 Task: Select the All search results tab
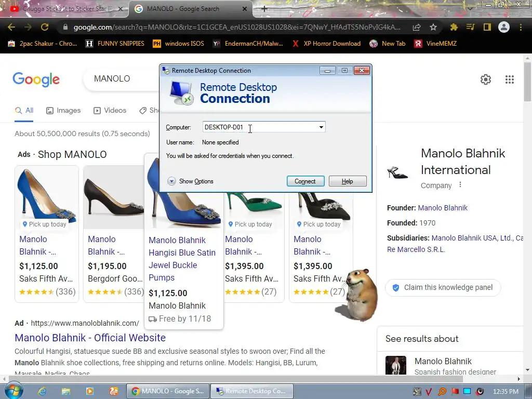(x=24, y=111)
